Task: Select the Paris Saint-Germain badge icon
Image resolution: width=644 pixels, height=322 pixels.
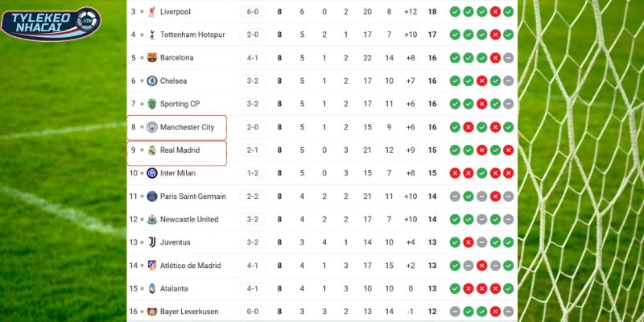Action: pos(152,196)
